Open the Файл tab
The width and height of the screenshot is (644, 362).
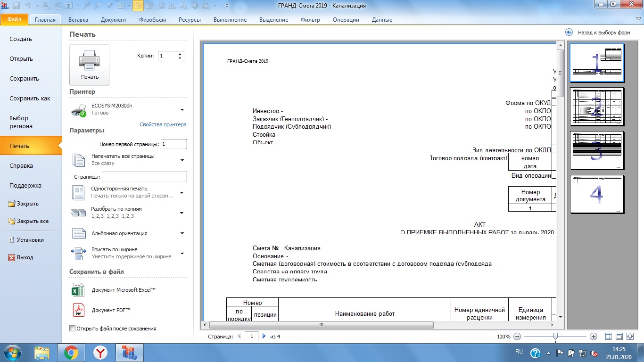click(15, 20)
